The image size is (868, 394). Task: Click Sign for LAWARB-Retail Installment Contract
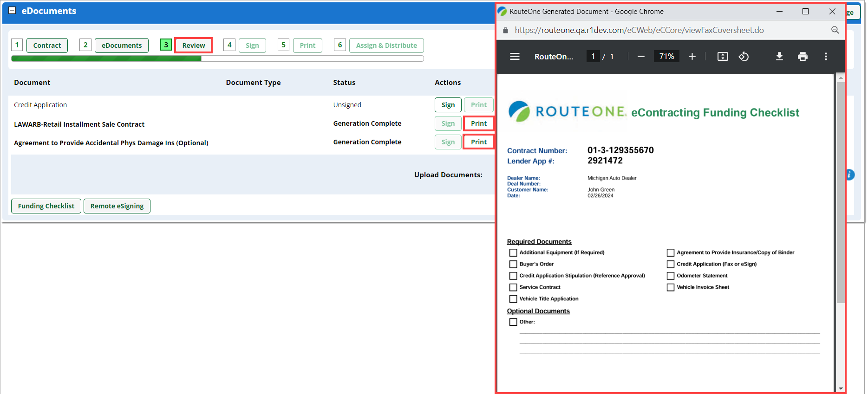pyautogui.click(x=448, y=123)
